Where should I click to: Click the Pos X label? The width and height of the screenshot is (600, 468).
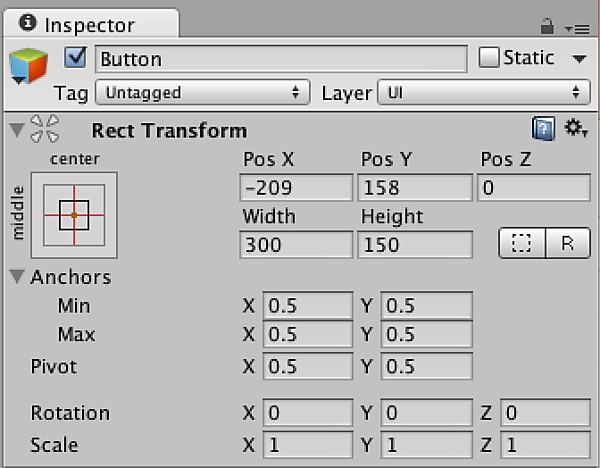click(x=269, y=159)
